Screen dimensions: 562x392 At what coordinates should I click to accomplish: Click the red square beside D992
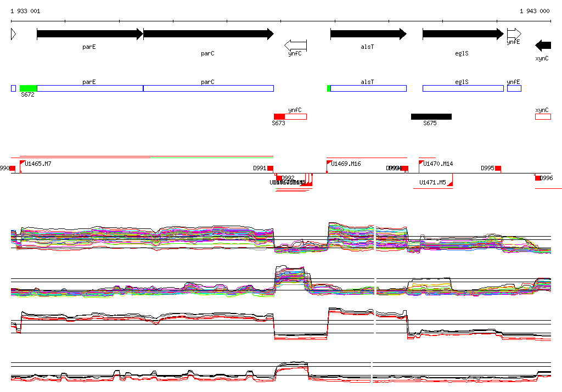279,178
